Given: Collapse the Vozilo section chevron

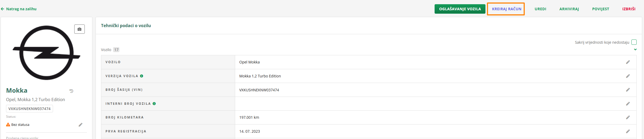Looking at the screenshot, I should [635, 49].
